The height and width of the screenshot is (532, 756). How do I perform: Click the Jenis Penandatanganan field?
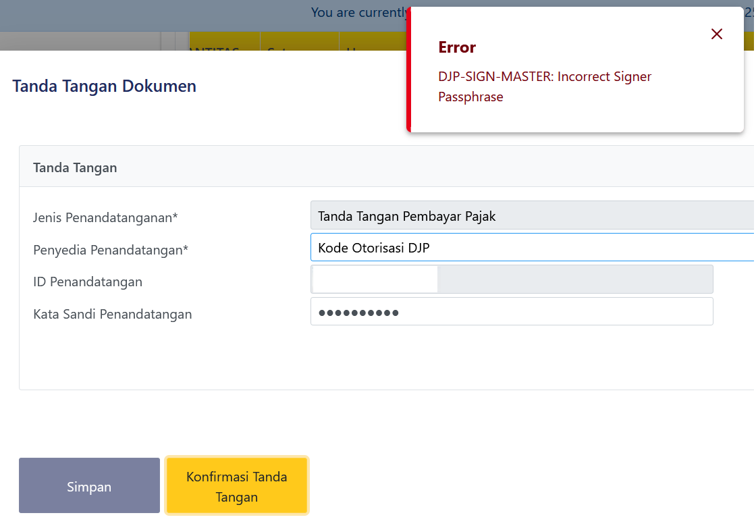coord(533,215)
